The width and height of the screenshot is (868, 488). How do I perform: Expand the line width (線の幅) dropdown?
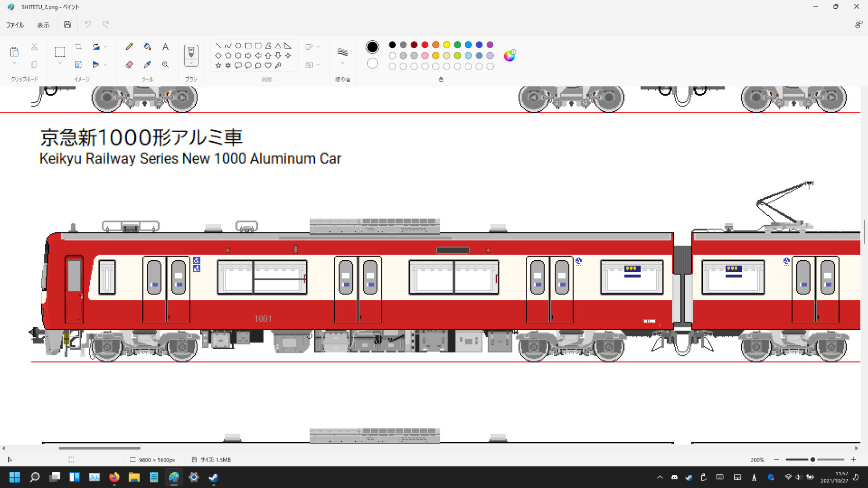pos(343,64)
